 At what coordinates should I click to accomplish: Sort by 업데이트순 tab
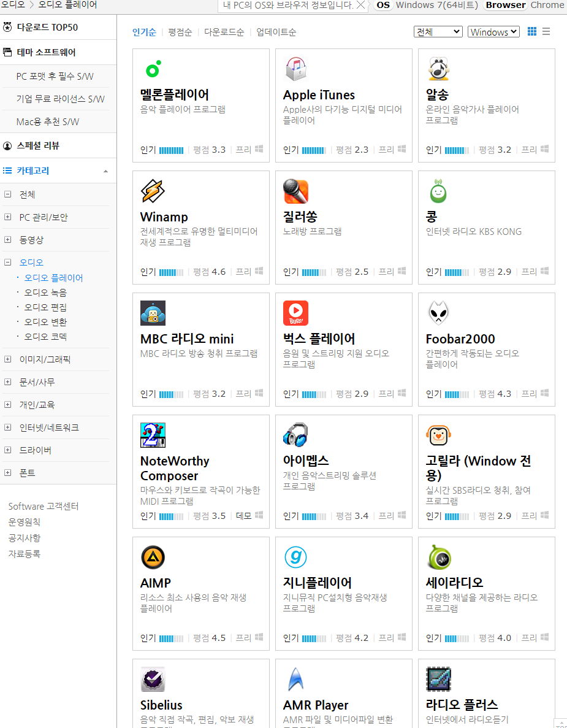276,32
